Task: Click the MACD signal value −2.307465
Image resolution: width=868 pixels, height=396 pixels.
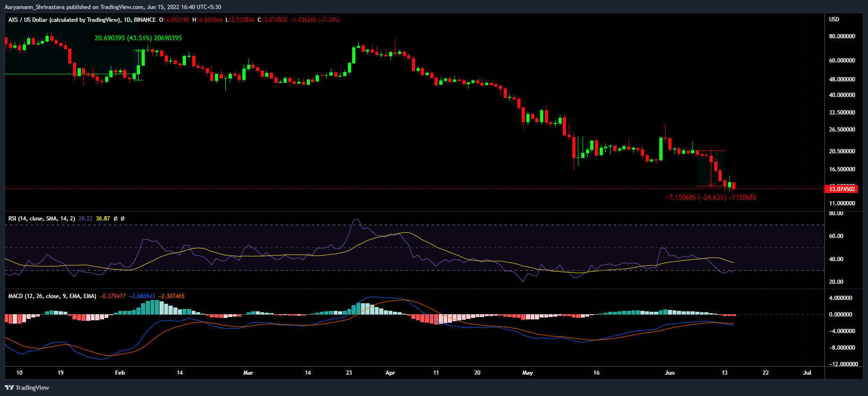Action: click(171, 296)
